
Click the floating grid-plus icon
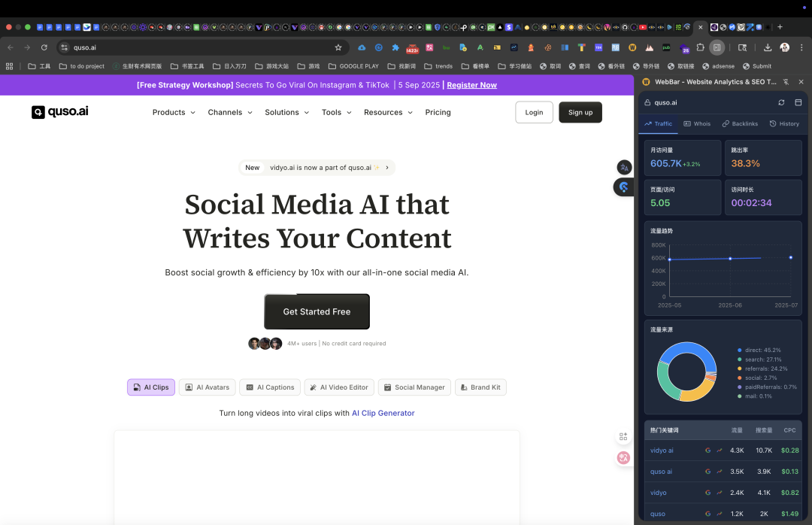[623, 437]
